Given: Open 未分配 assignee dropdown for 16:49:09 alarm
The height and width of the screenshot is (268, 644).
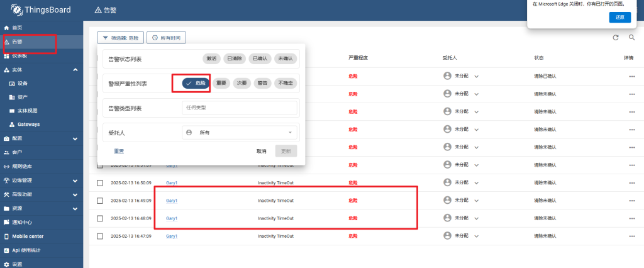Looking at the screenshot, I should tap(461, 200).
